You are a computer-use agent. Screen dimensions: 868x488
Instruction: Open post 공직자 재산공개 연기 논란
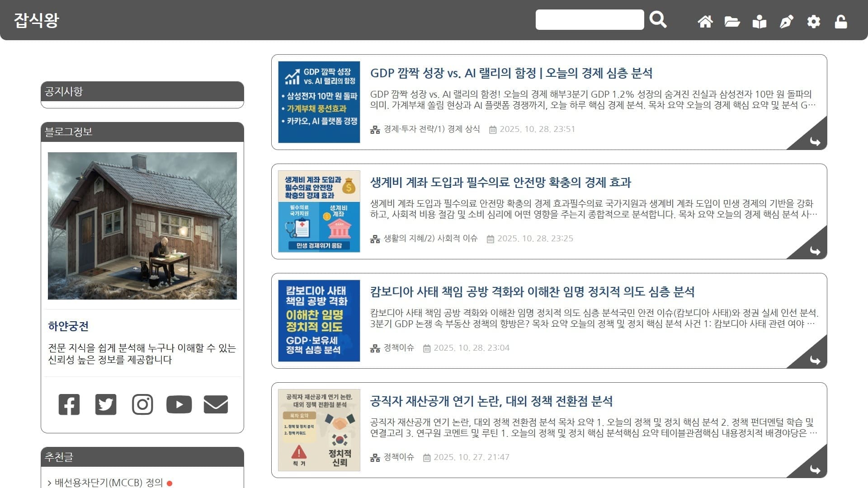tap(491, 401)
